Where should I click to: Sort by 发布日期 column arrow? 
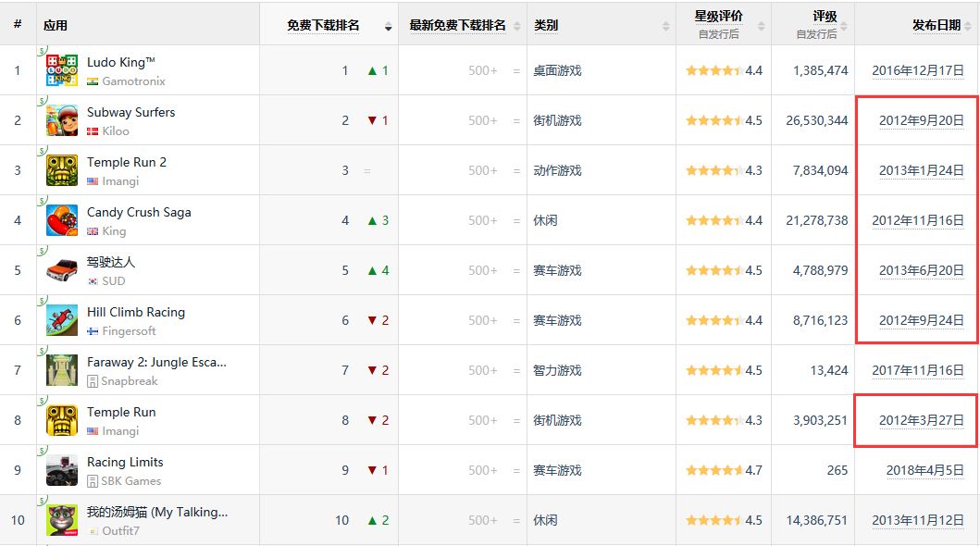point(968,26)
